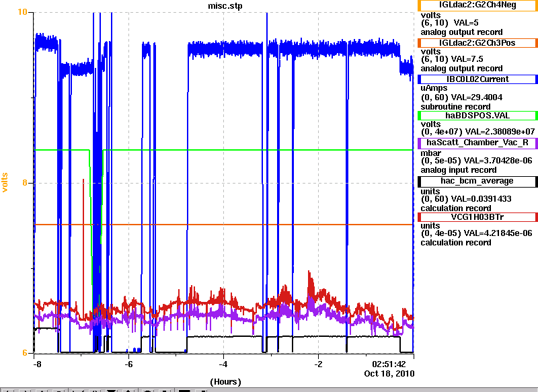The image size is (538, 392).
Task: Click the x-axis label -8
Action: [37, 364]
